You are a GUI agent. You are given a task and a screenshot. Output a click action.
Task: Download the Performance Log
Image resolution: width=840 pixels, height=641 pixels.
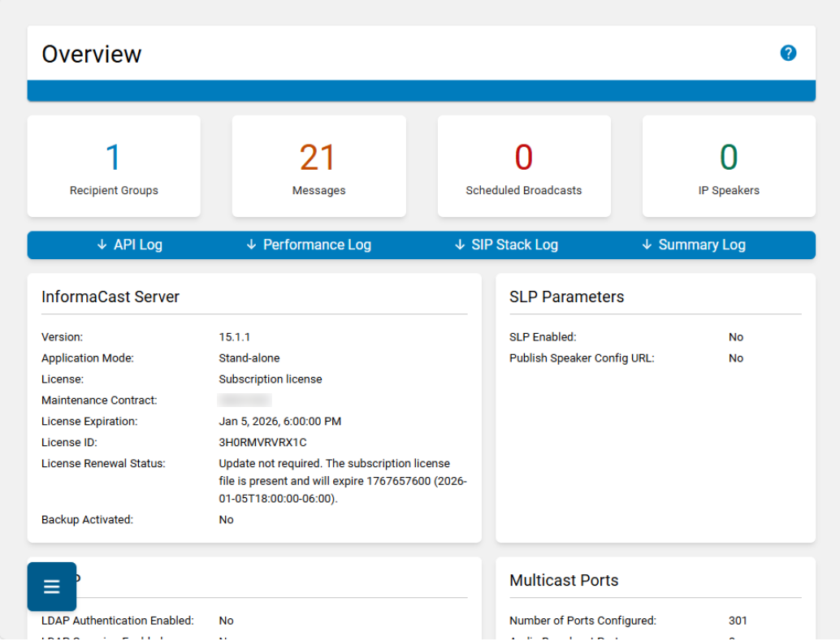pos(309,245)
